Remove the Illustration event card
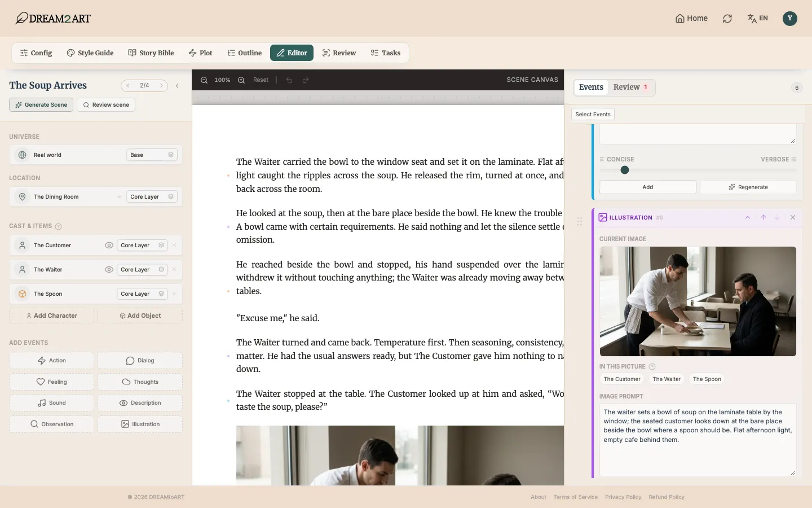The image size is (812, 508). tap(793, 217)
